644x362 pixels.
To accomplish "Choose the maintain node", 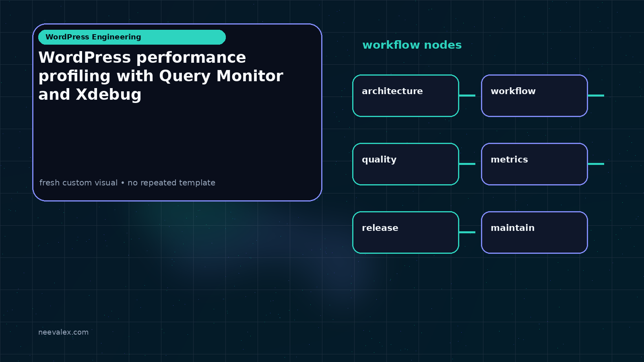I will click(535, 232).
